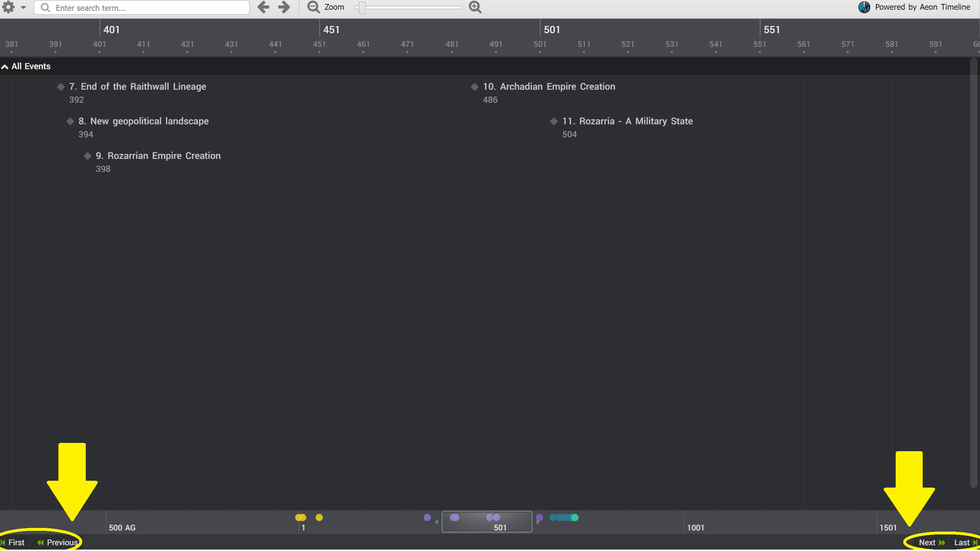Go back with the left arrow icon
Viewport: 980px width, 551px height.
[263, 7]
